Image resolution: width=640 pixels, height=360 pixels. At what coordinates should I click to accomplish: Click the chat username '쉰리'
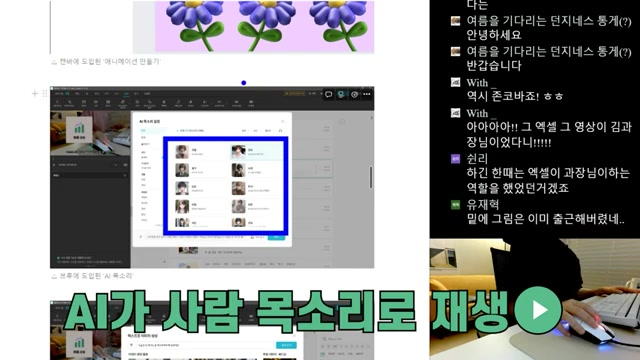tap(477, 158)
